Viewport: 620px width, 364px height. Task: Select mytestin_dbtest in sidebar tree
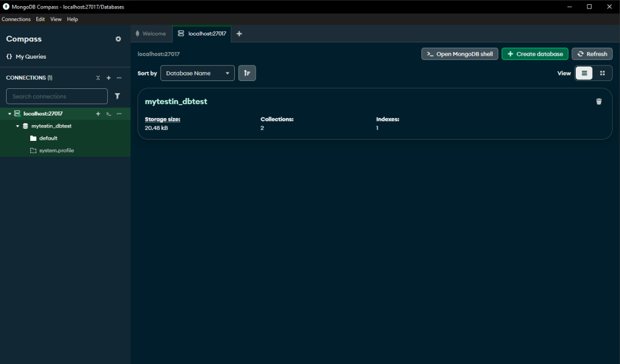click(x=51, y=126)
